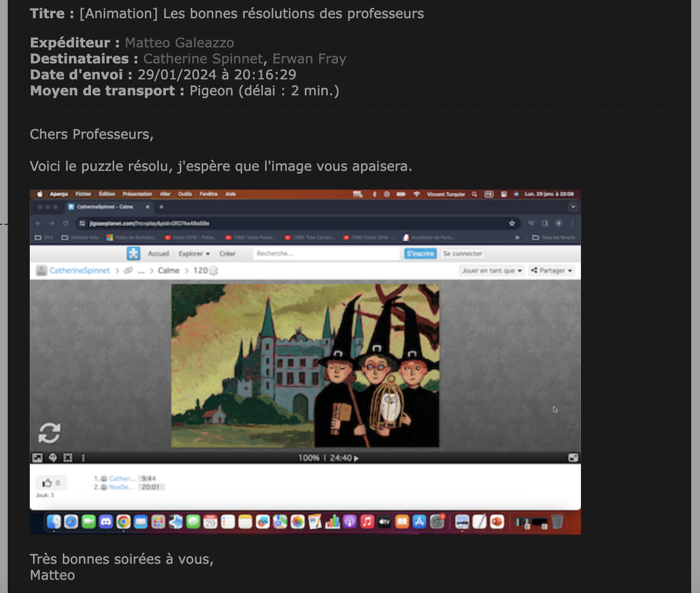This screenshot has width=700, height=593.
Task: Open the Tous les favoris folder
Action: (x=554, y=238)
